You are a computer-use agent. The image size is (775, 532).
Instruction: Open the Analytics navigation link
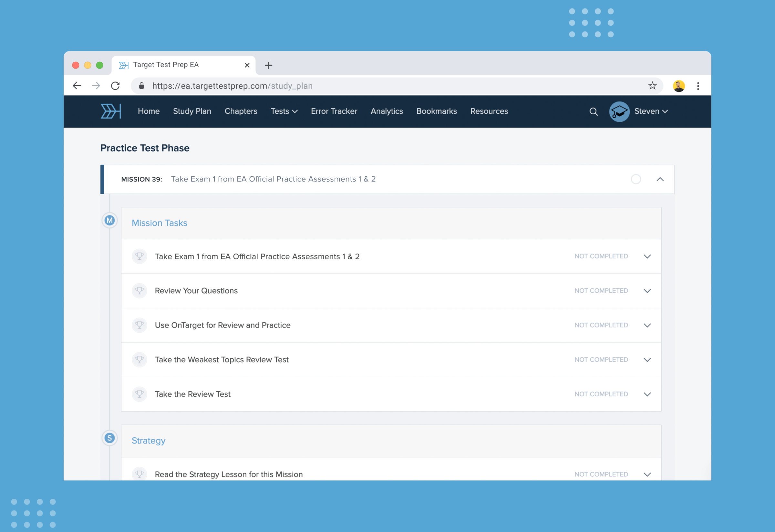(387, 111)
